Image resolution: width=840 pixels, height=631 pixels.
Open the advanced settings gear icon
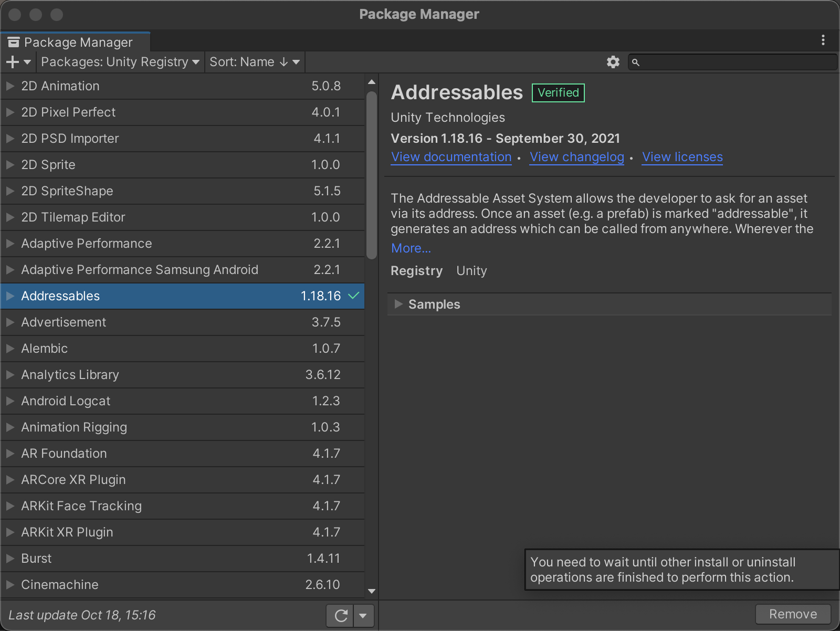pos(613,62)
